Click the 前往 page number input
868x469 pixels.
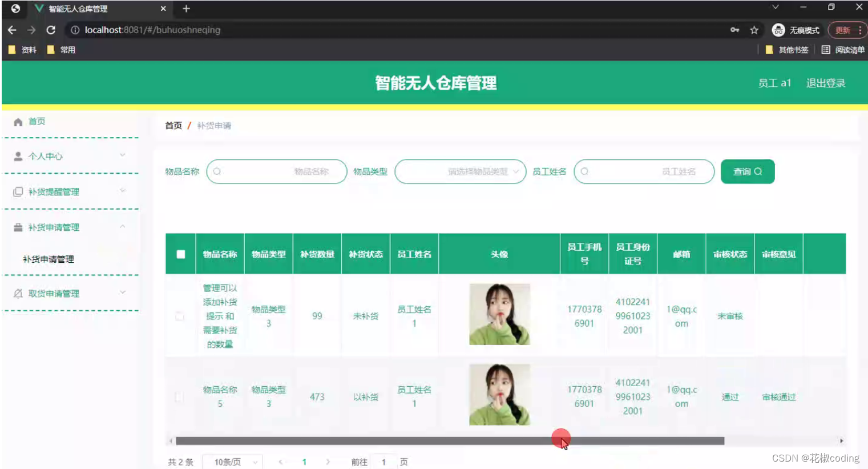pyautogui.click(x=384, y=462)
